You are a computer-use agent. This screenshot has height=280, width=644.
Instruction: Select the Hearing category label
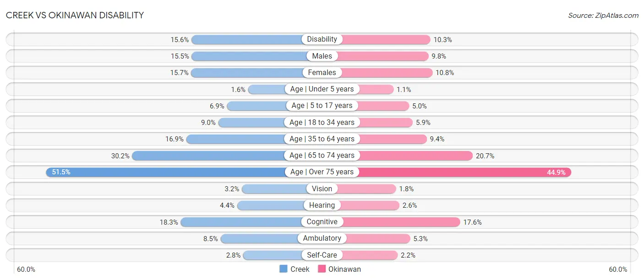(322, 205)
